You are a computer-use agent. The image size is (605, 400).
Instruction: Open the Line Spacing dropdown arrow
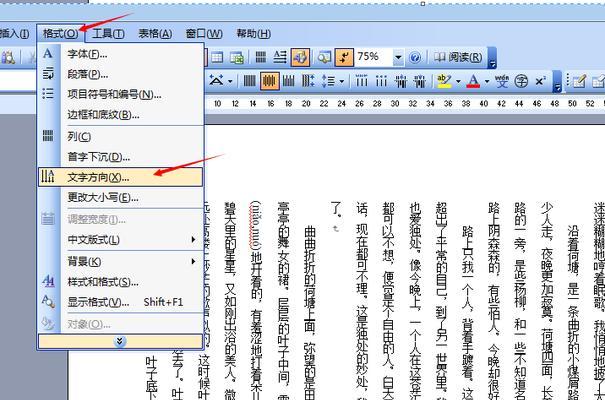(342, 81)
